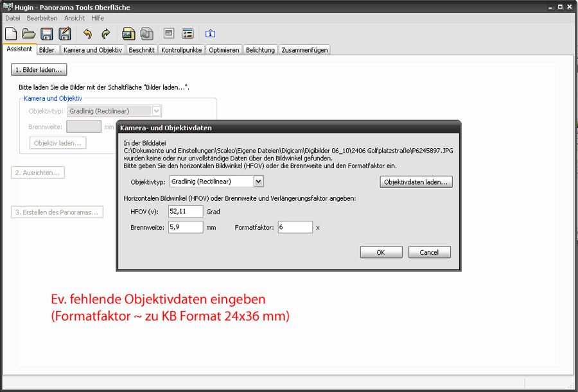This screenshot has height=392, width=578.
Task: Click into the HFOV (v) input field
Action: click(186, 212)
